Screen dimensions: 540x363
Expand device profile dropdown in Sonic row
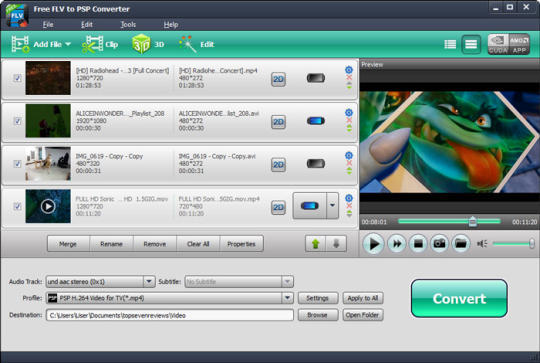[x=332, y=206]
